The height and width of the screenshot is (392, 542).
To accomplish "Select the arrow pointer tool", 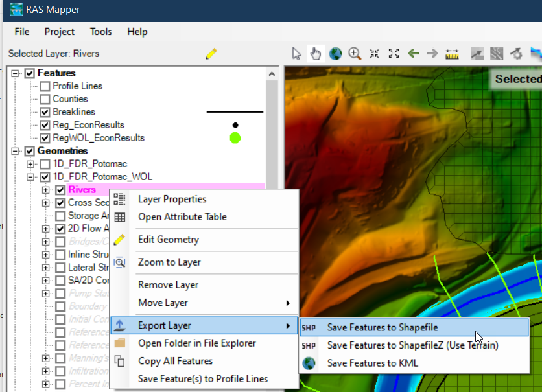I will pos(297,54).
